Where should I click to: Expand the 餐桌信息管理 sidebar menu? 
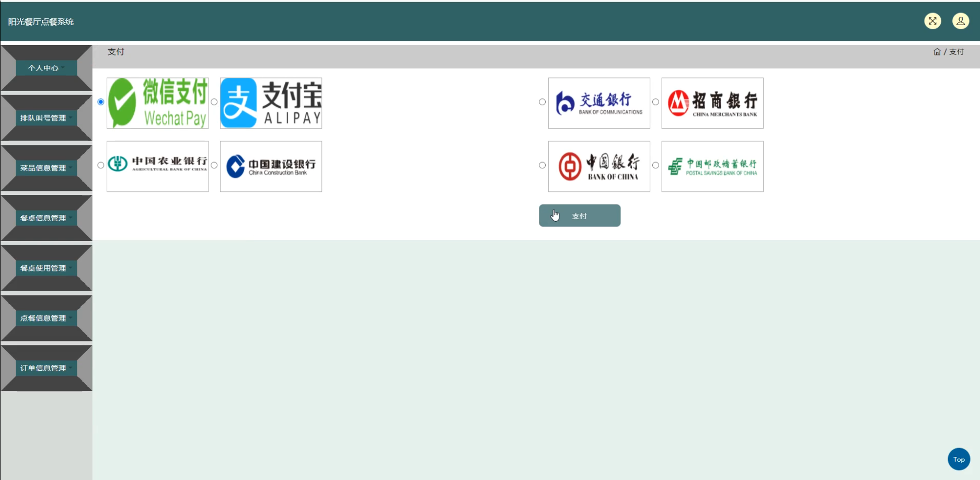[x=47, y=218]
